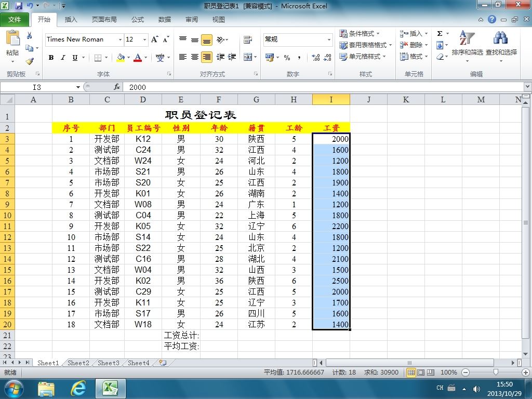Image resolution: width=532 pixels, height=399 pixels.
Task: Click decrease indent icon
Action: pyautogui.click(x=220, y=57)
